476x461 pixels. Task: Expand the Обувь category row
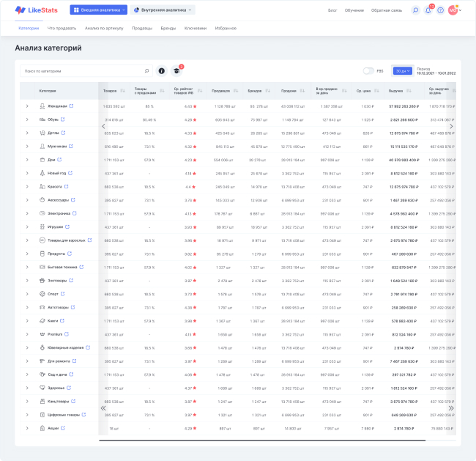click(27, 119)
